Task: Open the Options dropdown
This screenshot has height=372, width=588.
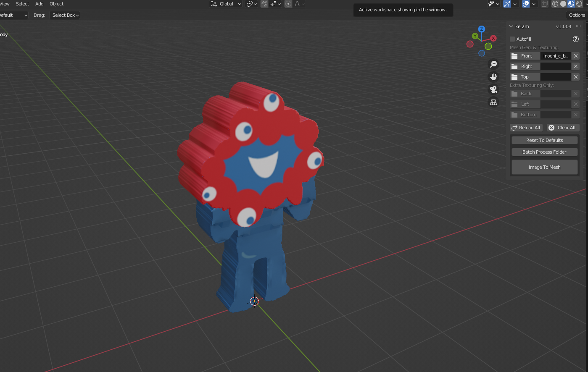Action: coord(577,15)
